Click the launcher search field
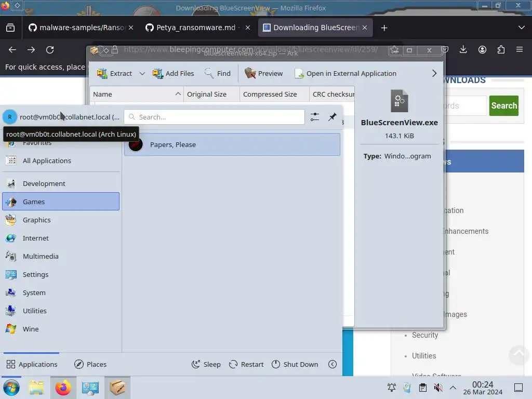The height and width of the screenshot is (399, 532). (x=214, y=117)
